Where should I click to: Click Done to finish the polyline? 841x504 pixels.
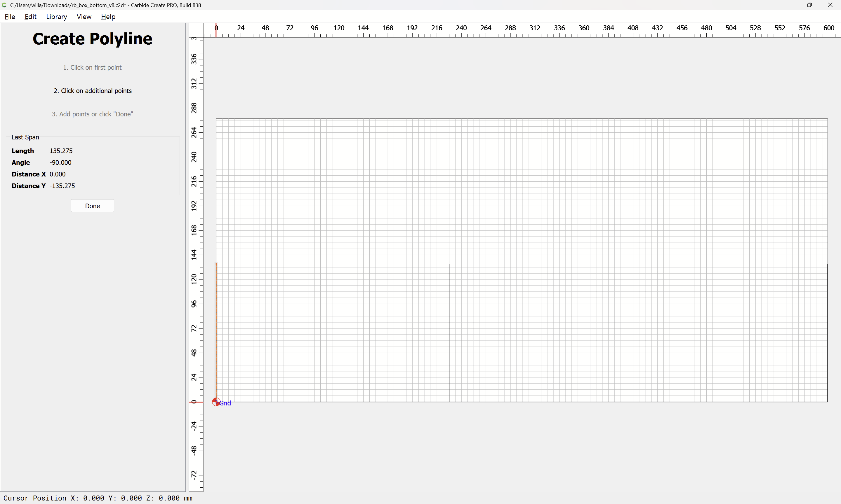[93, 206]
